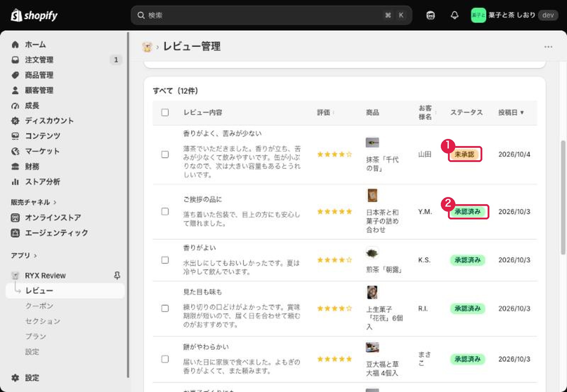Click the マーケット globe icon
567x392 pixels.
click(x=15, y=151)
